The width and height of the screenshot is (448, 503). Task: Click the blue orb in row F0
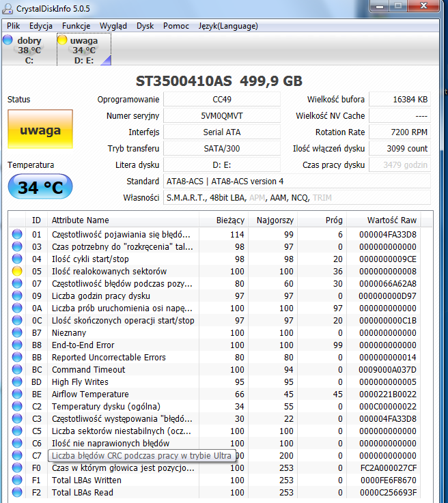(x=17, y=468)
